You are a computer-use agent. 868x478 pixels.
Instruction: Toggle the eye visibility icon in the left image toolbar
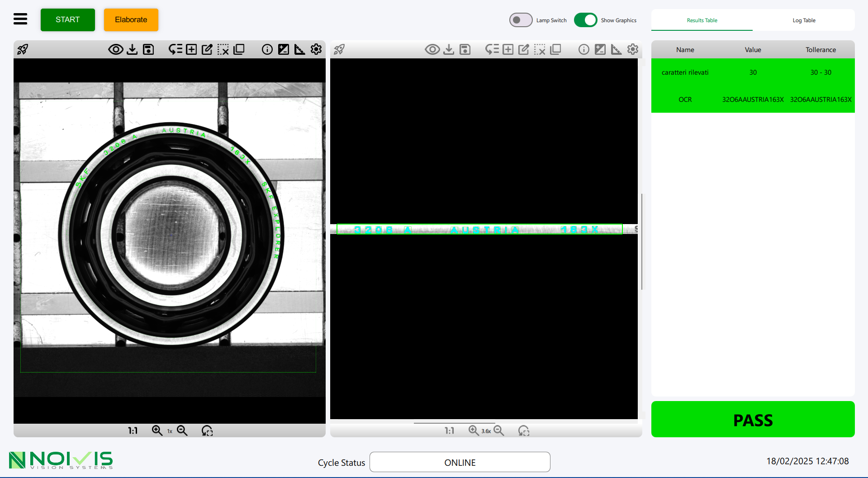[116, 49]
